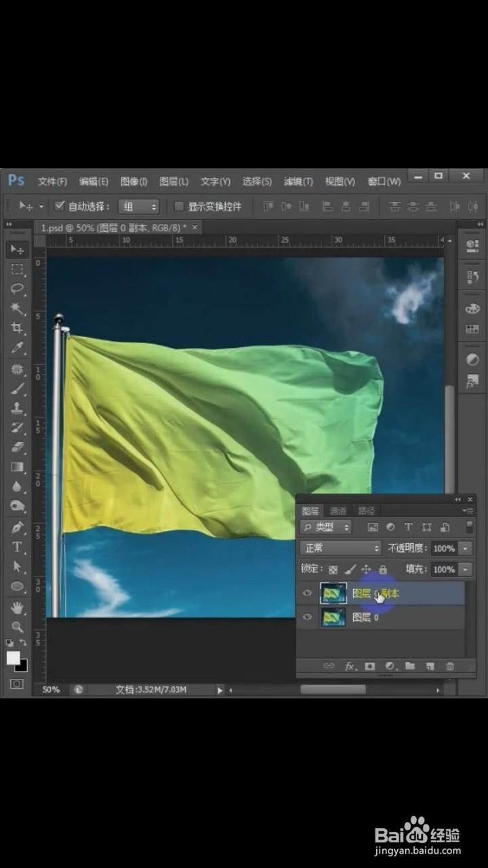Image resolution: width=488 pixels, height=868 pixels.
Task: Toggle lock all padlock
Action: pos(383,570)
